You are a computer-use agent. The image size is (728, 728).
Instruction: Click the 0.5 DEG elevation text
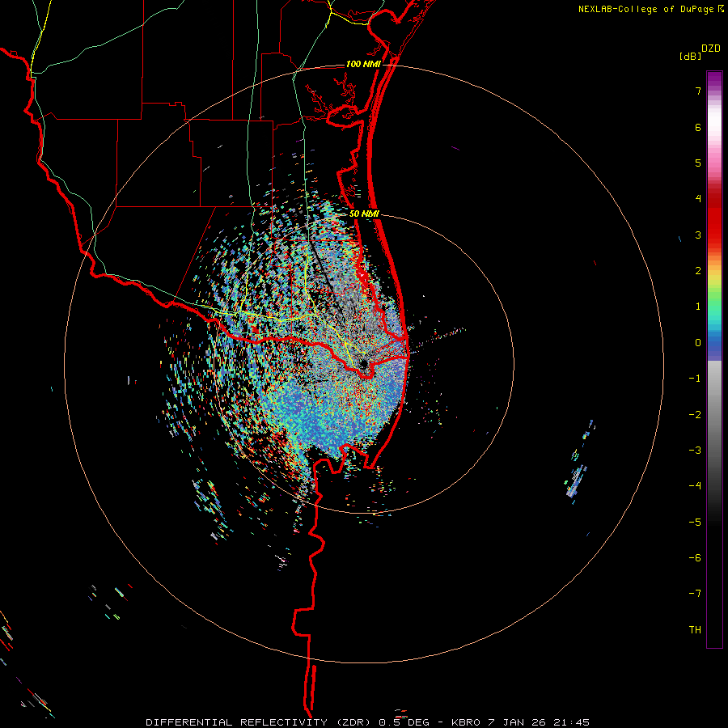point(404,722)
